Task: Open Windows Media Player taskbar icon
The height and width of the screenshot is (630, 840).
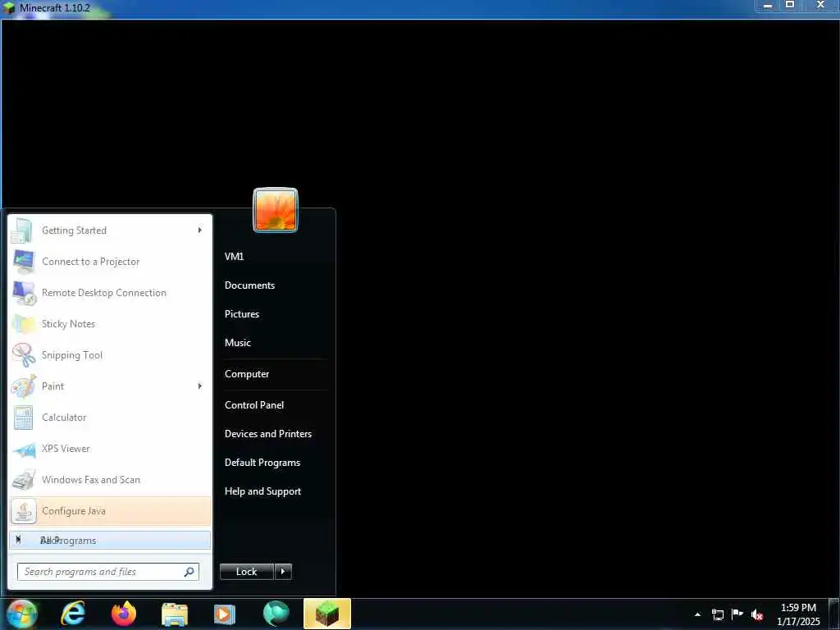Action: (225, 614)
